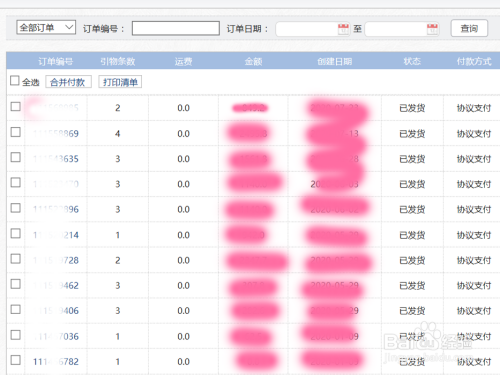
Task: Check the box for order ending 3635
Action: point(16,157)
